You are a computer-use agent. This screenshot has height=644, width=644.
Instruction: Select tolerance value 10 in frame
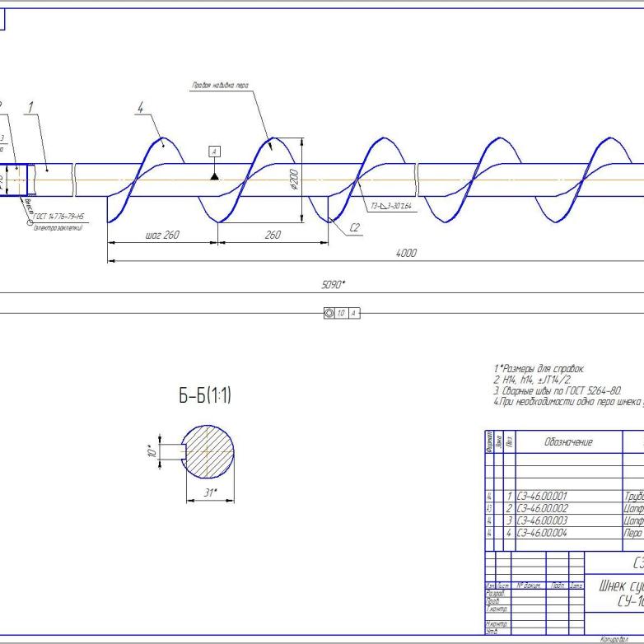pos(341,314)
